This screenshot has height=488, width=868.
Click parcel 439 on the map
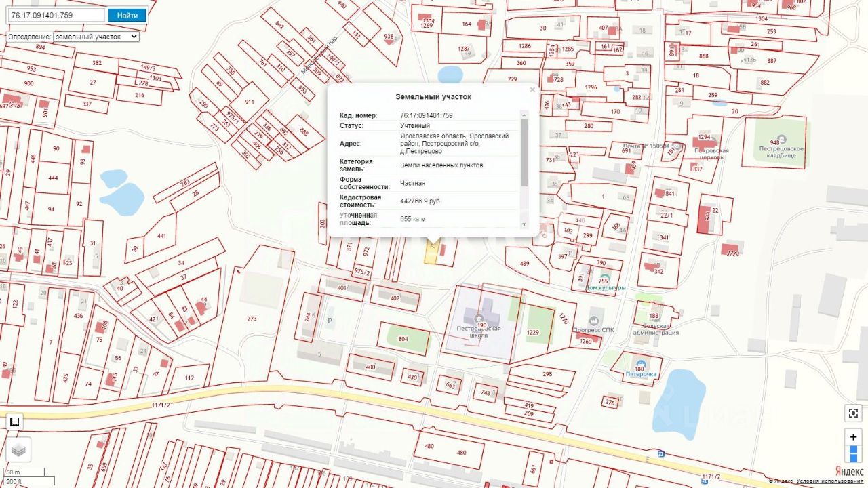click(x=524, y=263)
